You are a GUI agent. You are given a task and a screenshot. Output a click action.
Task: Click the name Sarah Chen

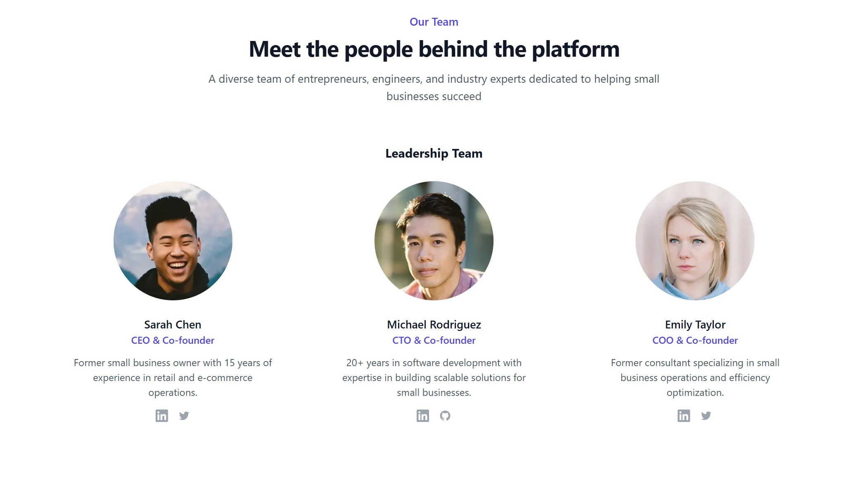point(173,325)
